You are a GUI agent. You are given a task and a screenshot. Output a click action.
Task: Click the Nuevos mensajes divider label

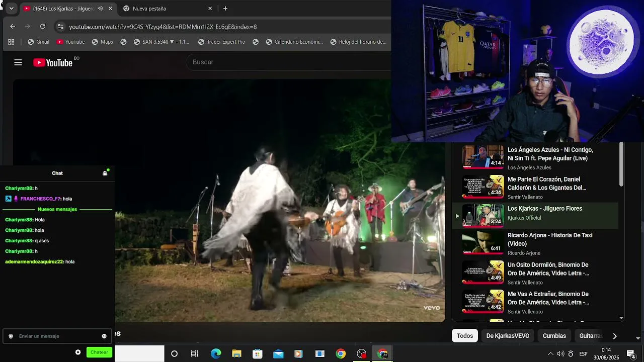coord(57,209)
